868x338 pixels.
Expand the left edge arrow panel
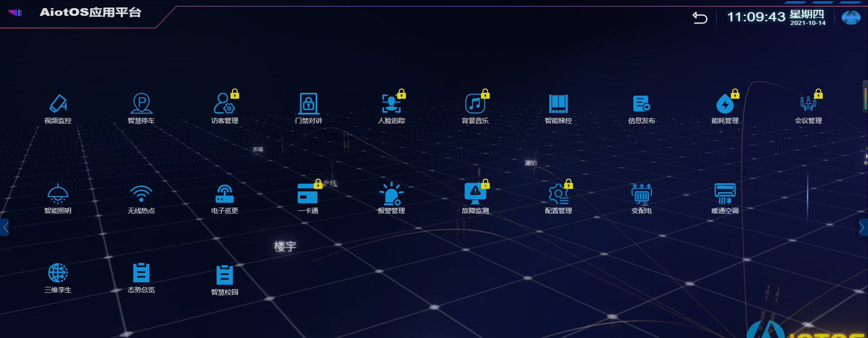tap(5, 227)
